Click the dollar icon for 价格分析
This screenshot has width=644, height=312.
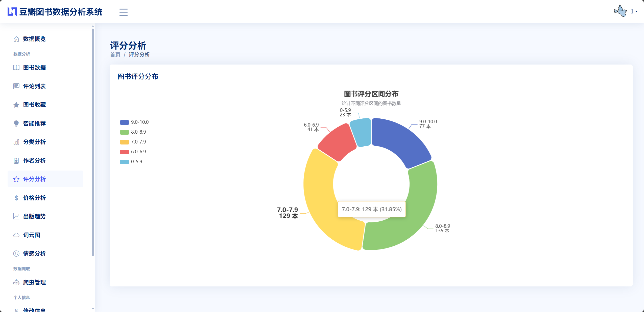point(16,198)
